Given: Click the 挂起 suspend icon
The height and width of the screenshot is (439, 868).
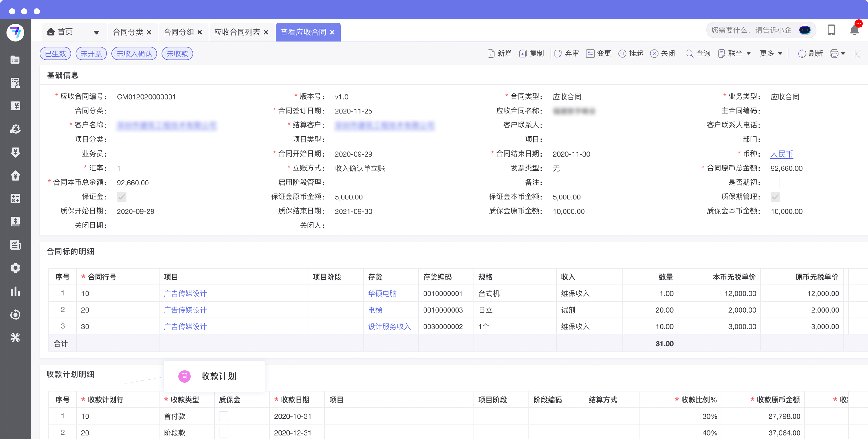Looking at the screenshot, I should [622, 54].
